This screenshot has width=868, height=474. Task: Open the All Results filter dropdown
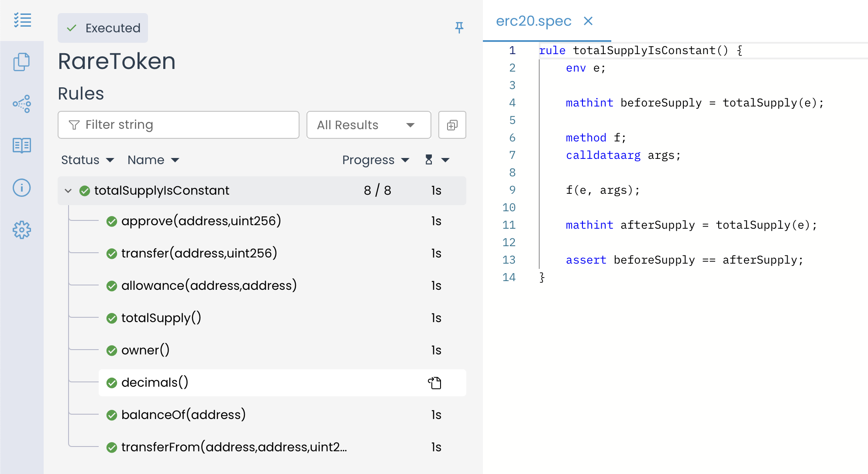pyautogui.click(x=369, y=125)
